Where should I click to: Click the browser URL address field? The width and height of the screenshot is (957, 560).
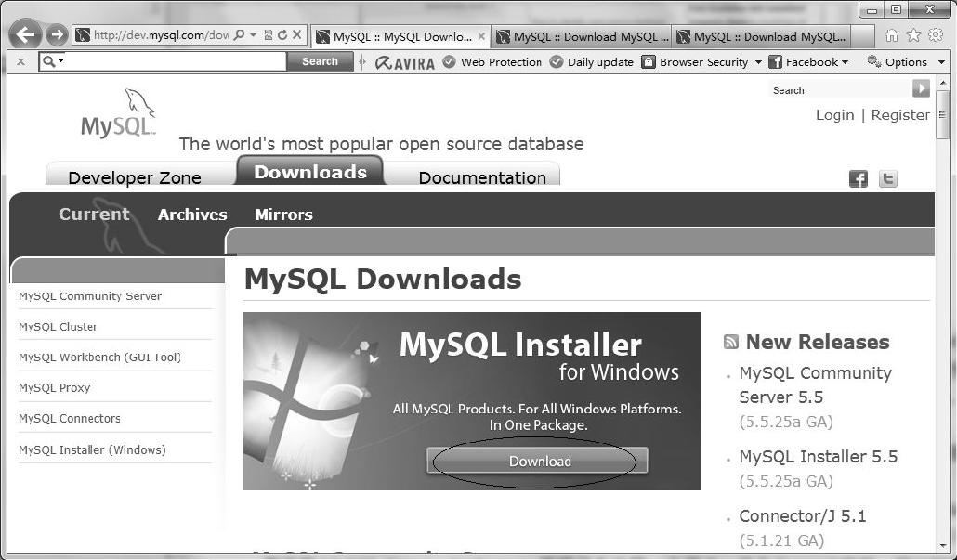[160, 34]
